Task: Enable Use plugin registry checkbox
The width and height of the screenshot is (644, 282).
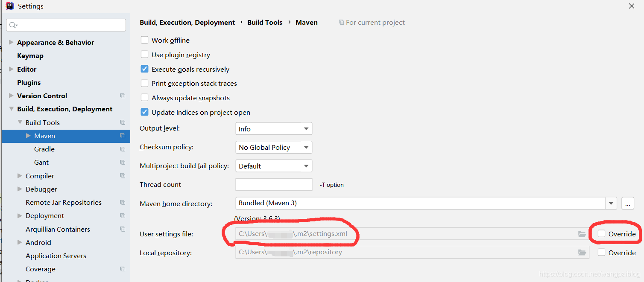Action: (145, 55)
